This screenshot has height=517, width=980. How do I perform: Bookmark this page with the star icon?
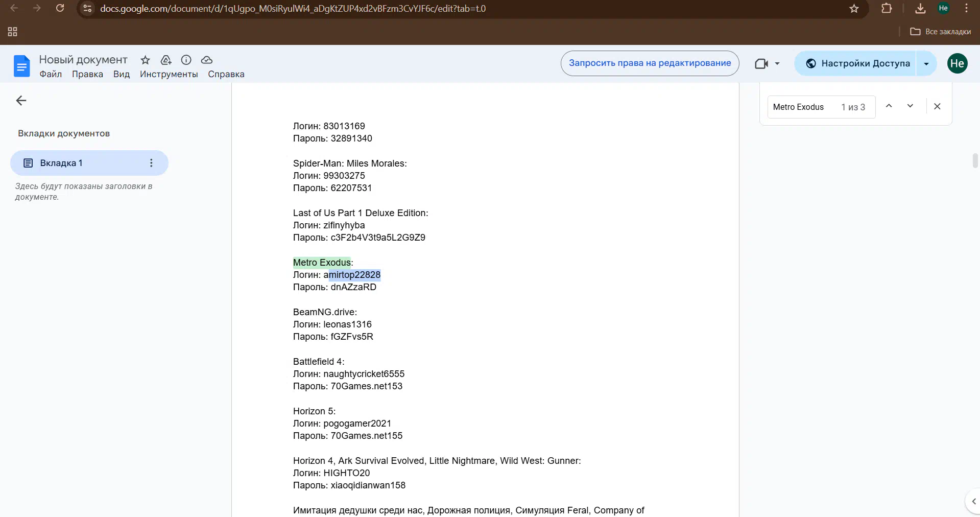(854, 9)
